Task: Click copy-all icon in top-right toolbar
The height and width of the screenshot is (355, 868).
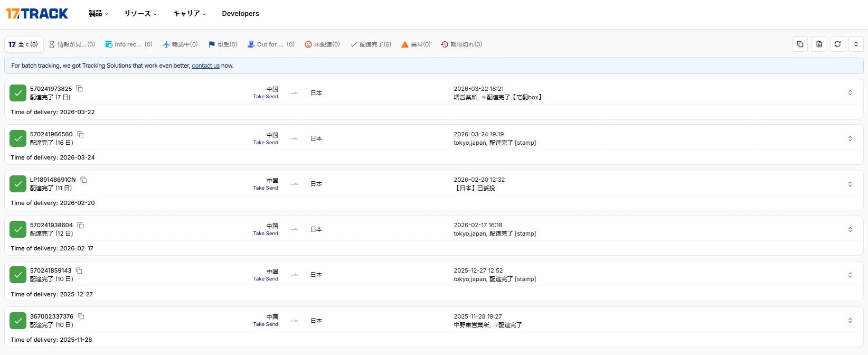Action: (800, 44)
